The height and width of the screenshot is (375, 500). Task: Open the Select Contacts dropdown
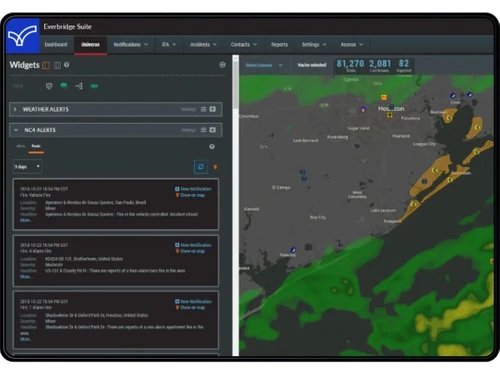[264, 65]
